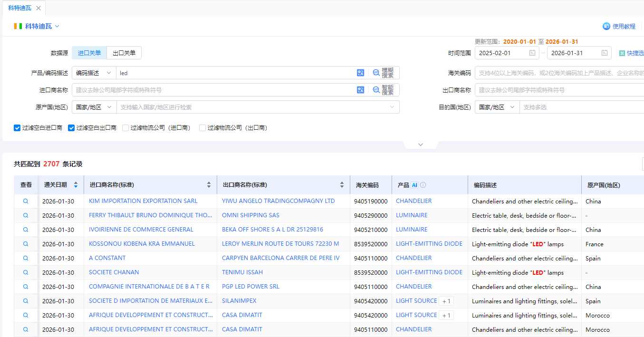Enable 过滤物流公司（进口商）filter

coord(126,127)
